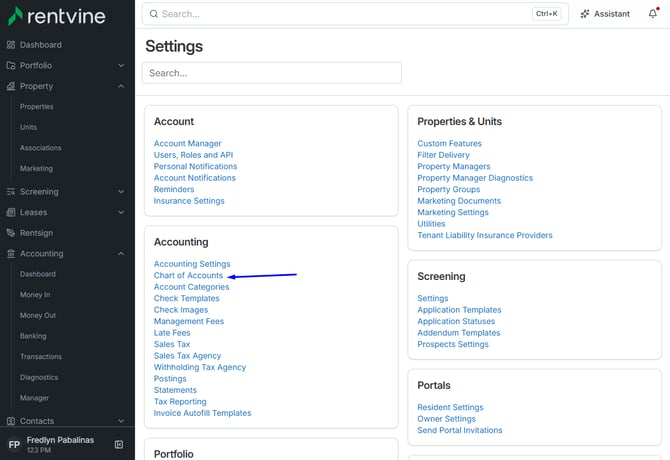Open Invoice Autofill Templates link
Viewport: 670px width, 460px height.
click(203, 413)
